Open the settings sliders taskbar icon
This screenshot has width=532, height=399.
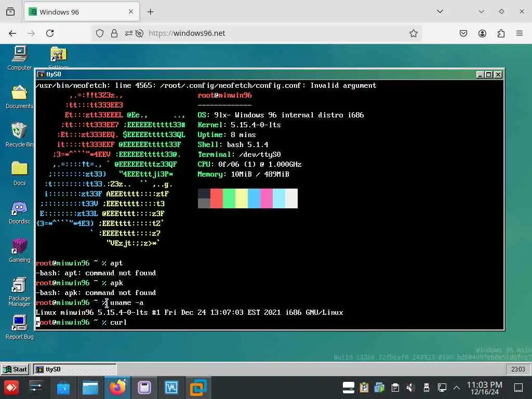point(36,388)
